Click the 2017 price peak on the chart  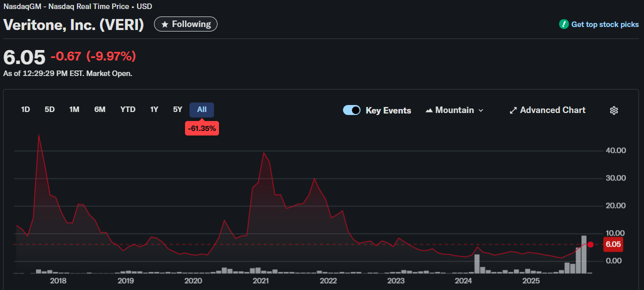point(39,135)
